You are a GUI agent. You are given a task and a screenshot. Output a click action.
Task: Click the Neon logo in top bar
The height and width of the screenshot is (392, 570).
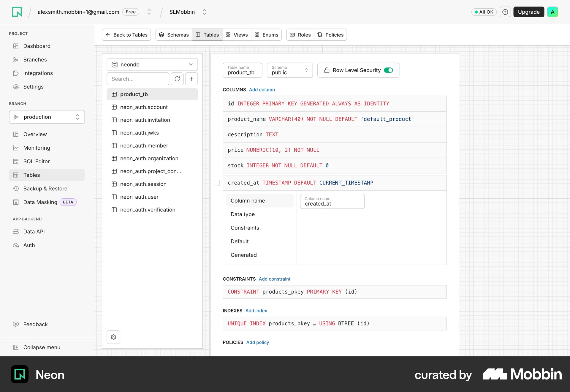point(17,12)
